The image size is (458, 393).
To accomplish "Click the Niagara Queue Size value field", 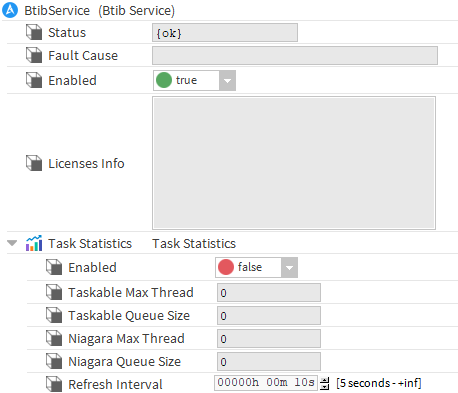I will click(269, 362).
